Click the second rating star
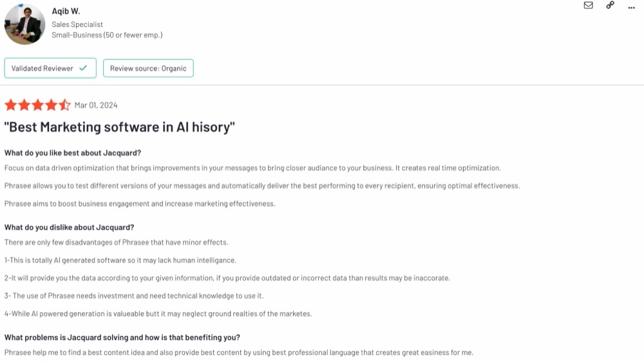This screenshot has width=644, height=362. click(x=24, y=105)
